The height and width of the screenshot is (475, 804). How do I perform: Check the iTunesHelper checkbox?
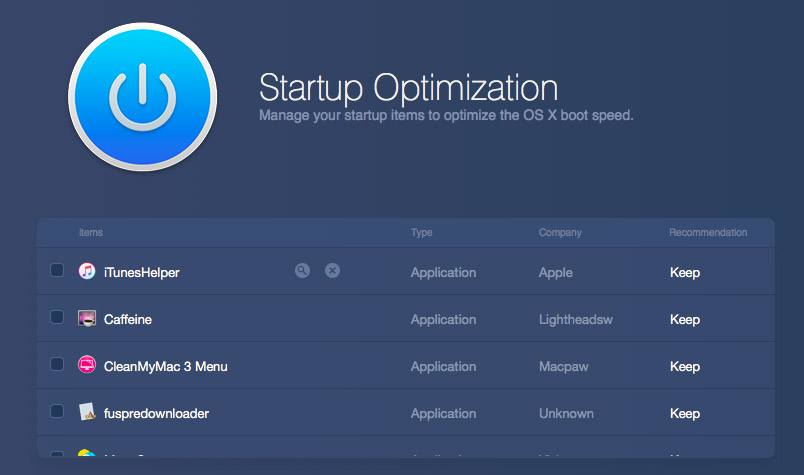(57, 270)
